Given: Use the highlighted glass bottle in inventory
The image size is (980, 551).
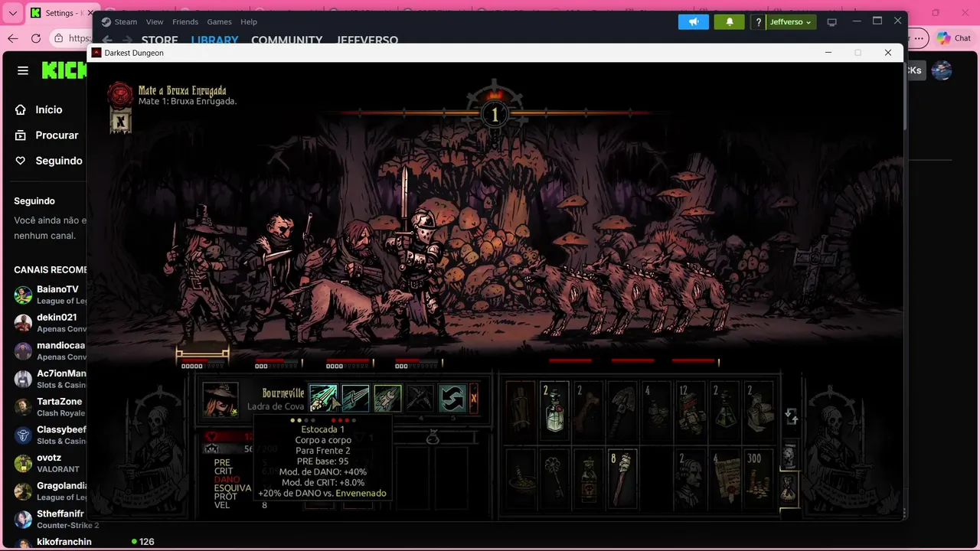Looking at the screenshot, I should [x=554, y=411].
